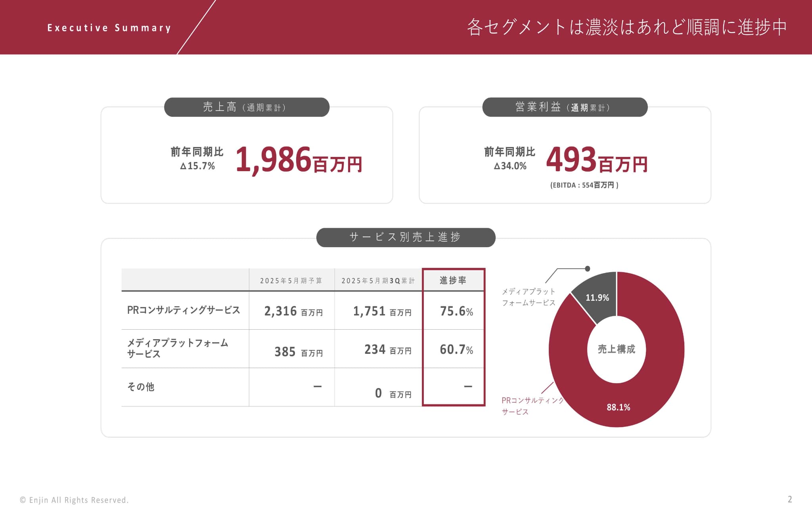Click the 'PRコンサルティングサービス' row label
Viewport: 812px width, 523px height.
coord(184,310)
